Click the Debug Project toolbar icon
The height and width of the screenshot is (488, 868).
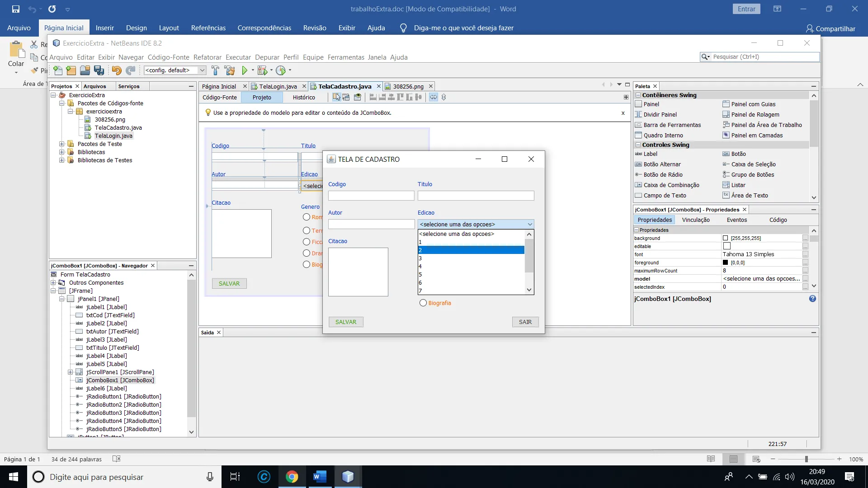point(262,70)
